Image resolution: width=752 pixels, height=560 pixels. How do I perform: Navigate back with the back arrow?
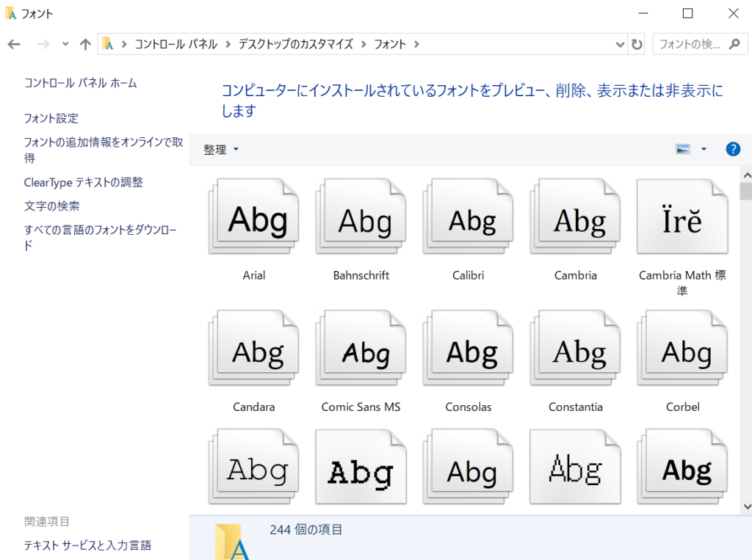pos(15,44)
